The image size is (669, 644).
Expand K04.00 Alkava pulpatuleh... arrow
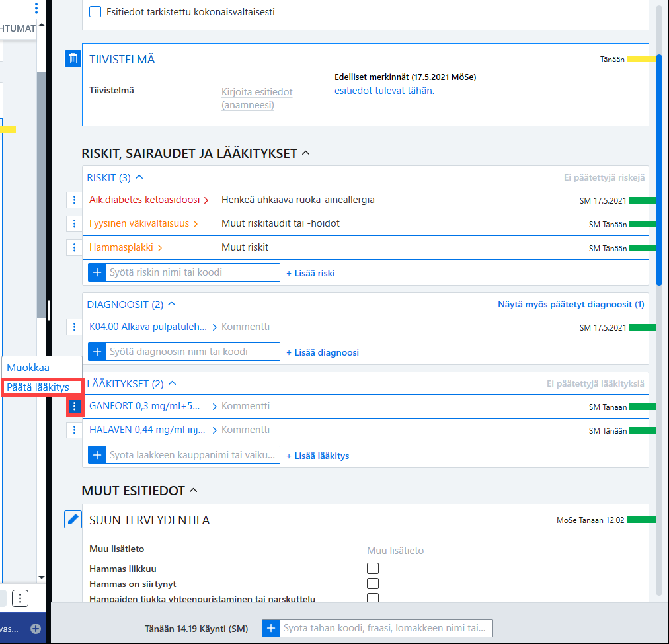pos(215,327)
